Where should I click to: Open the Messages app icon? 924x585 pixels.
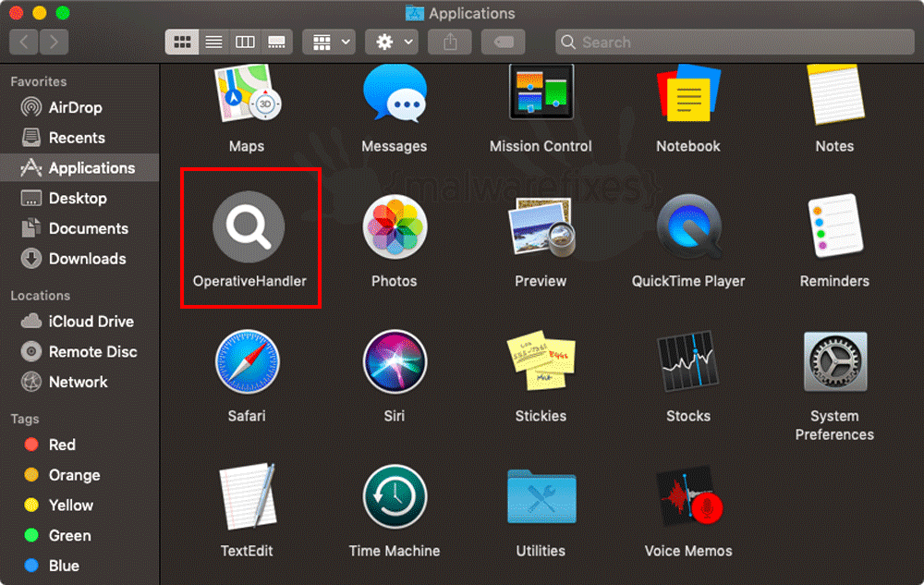(395, 94)
